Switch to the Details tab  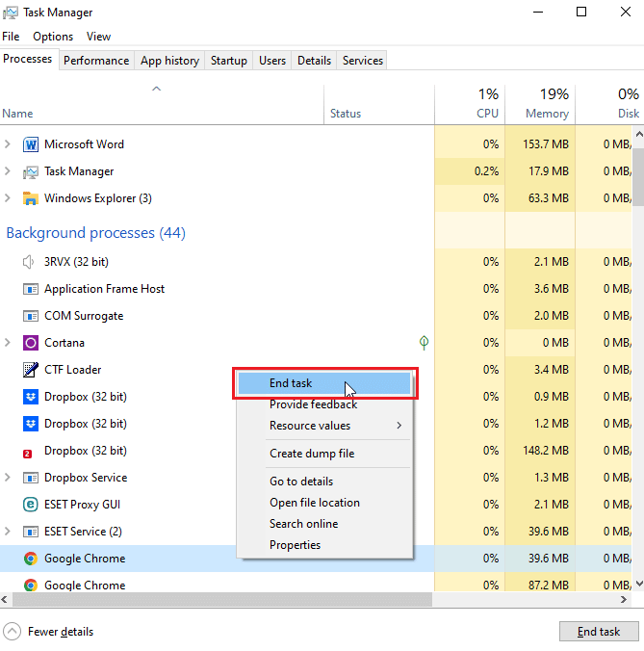click(x=314, y=61)
